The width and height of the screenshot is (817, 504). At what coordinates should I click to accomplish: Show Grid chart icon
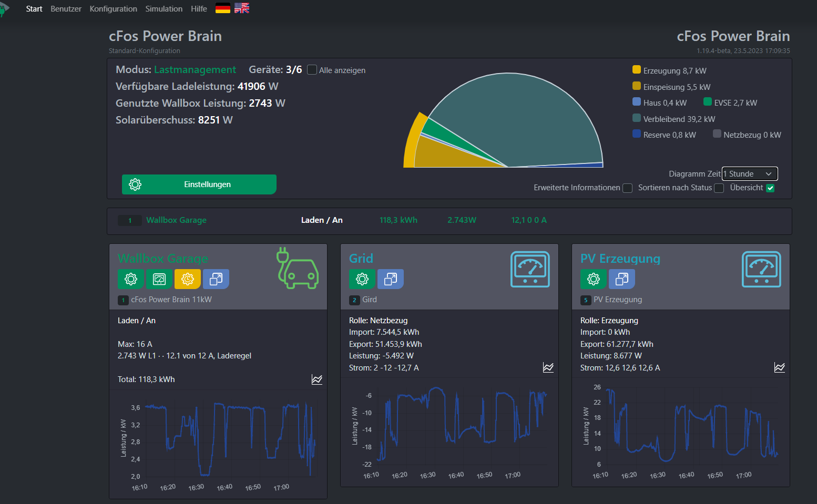click(x=548, y=367)
